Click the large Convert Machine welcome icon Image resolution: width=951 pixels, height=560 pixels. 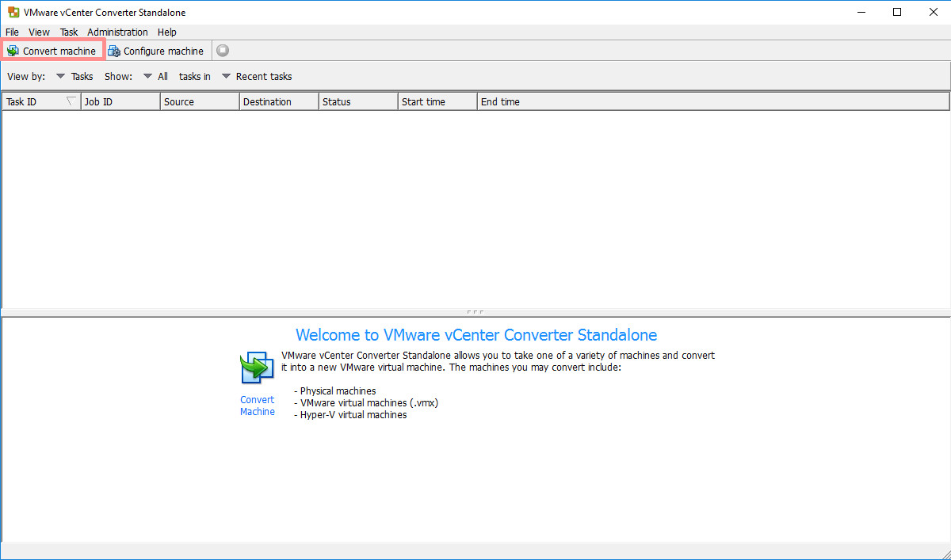click(x=257, y=368)
